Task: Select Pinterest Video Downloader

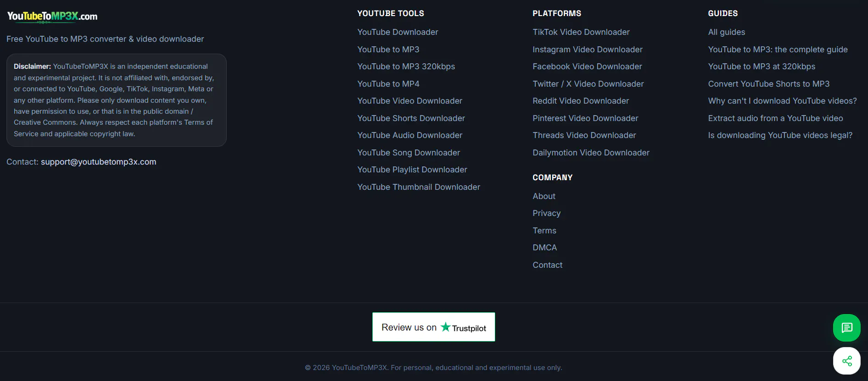Action: coord(585,118)
